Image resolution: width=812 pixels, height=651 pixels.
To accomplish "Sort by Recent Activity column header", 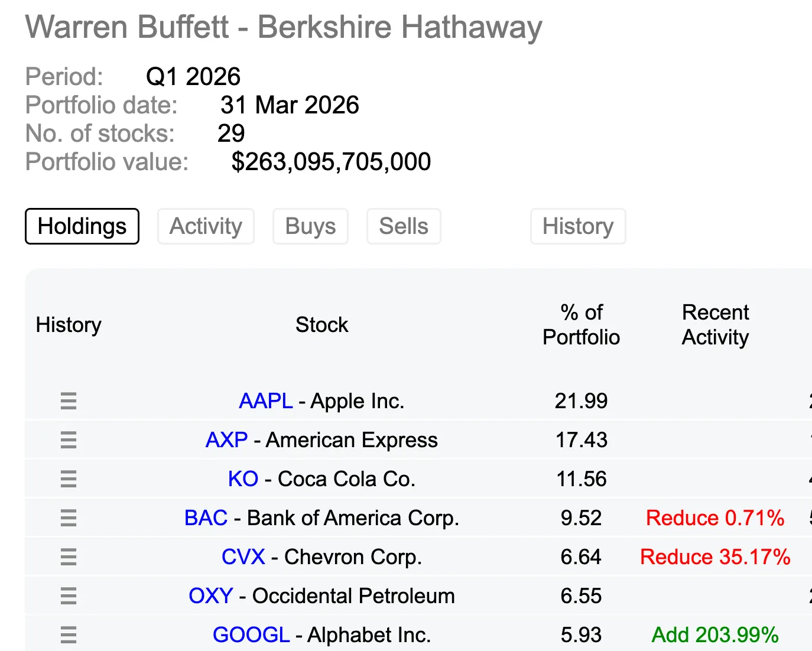I will 716,325.
